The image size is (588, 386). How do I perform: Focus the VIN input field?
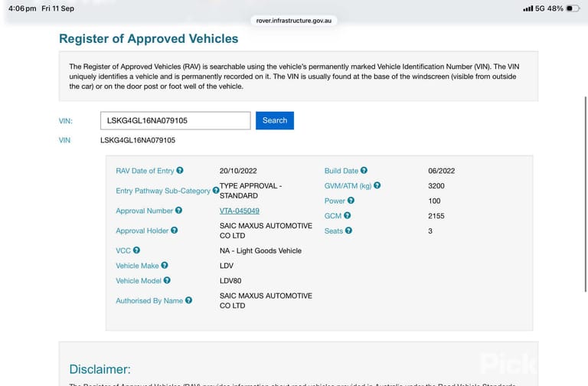175,120
